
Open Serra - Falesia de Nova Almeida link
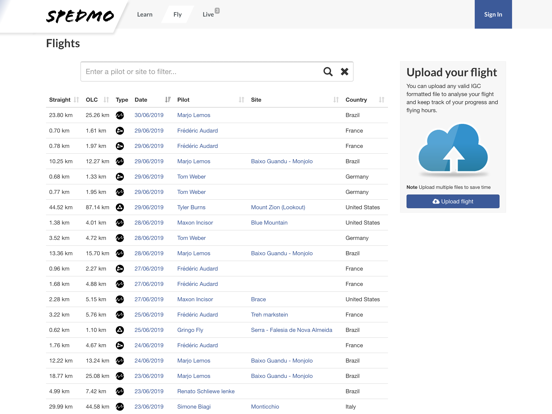[x=291, y=330]
